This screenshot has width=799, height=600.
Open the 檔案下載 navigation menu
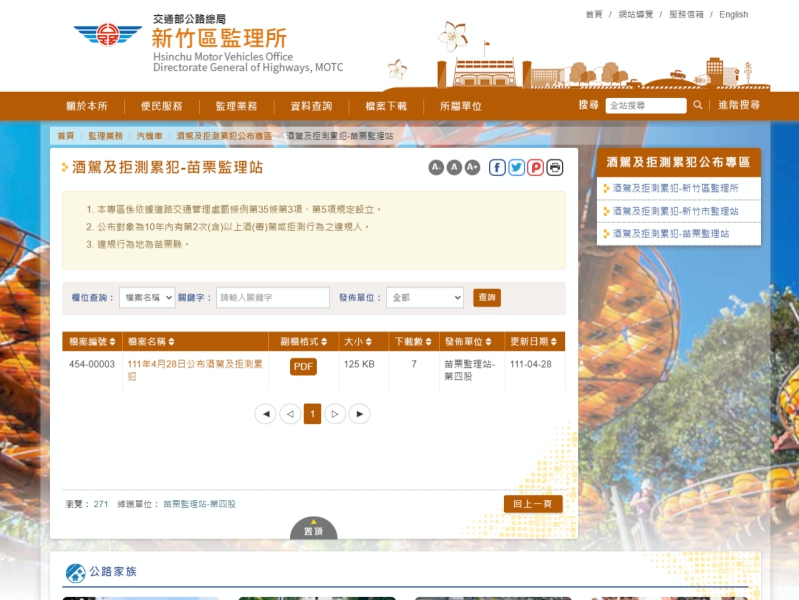386,106
